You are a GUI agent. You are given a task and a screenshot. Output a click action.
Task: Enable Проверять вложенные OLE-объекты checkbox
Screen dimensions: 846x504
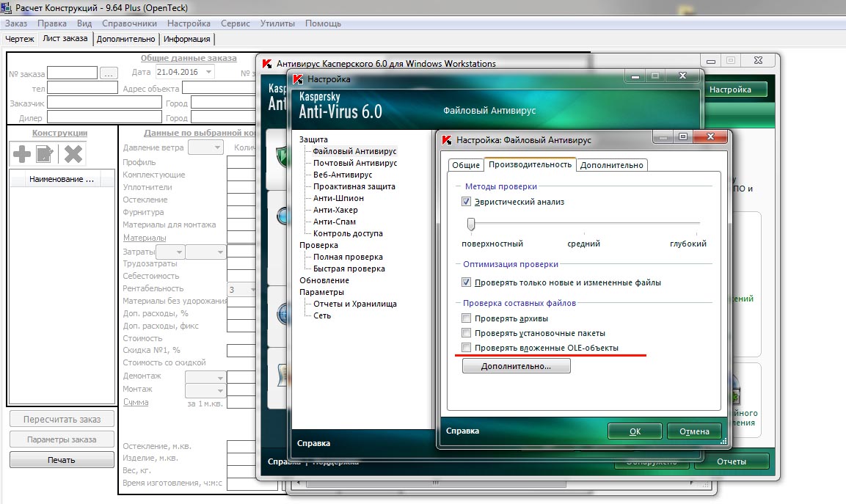click(x=466, y=348)
